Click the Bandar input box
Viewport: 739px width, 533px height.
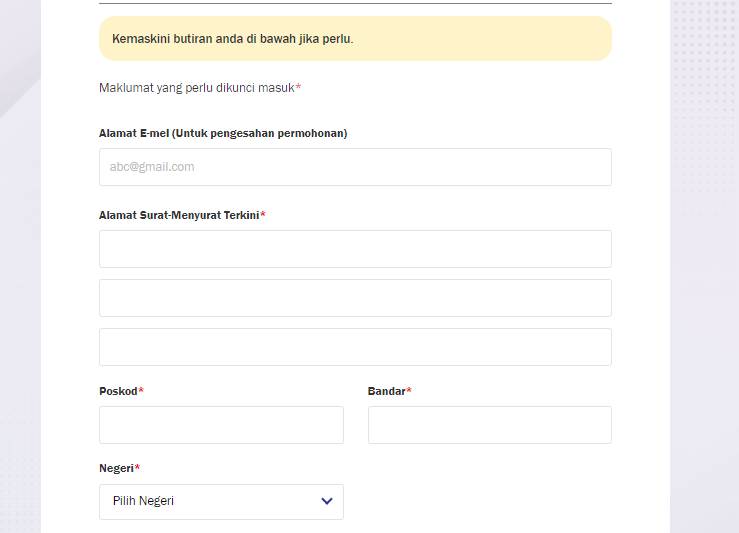[x=490, y=425]
